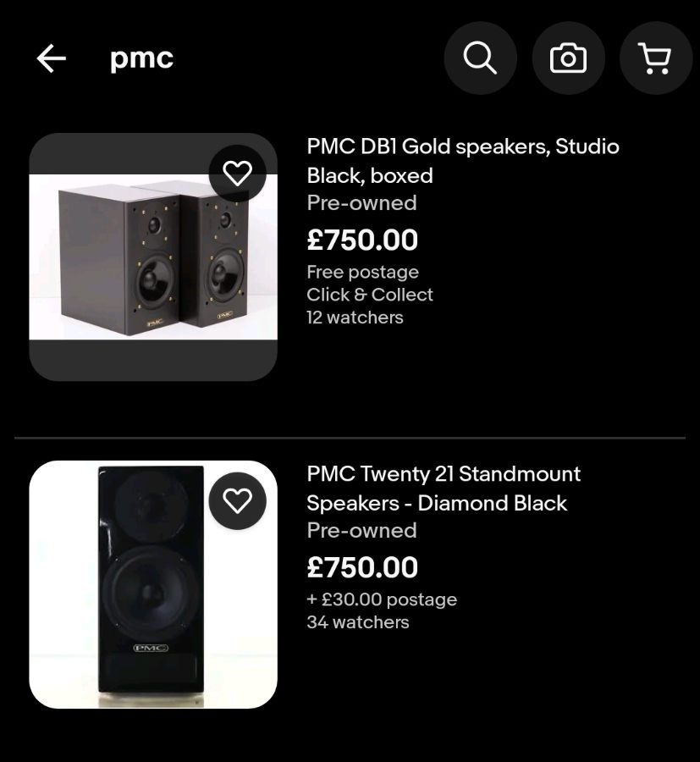Screen dimensions: 700x762
Task: Tap '12 watchers' text
Action: click(x=355, y=317)
